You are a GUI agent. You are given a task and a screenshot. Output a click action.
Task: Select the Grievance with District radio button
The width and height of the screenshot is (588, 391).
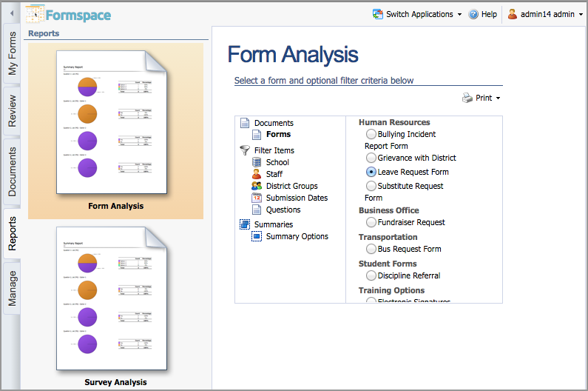371,158
